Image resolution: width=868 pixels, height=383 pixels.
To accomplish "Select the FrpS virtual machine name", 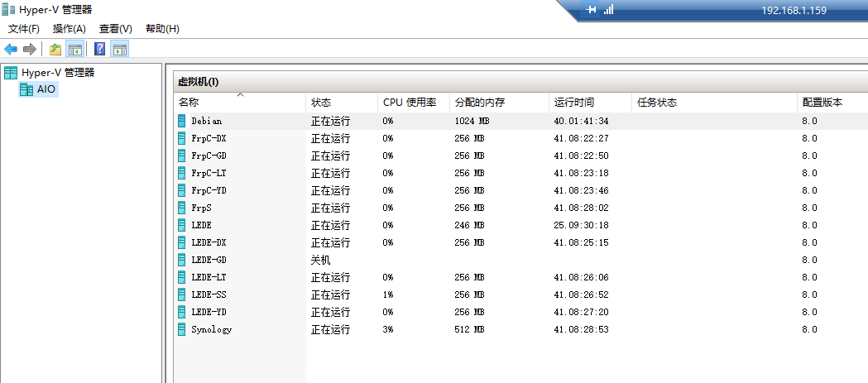I will [202, 208].
